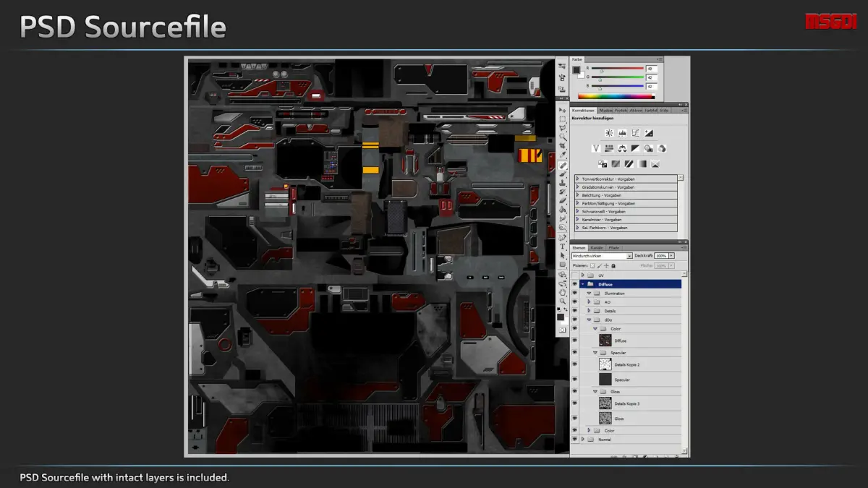The image size is (868, 488).
Task: Click the Kanalmixer - Vorgaben row
Action: point(626,219)
